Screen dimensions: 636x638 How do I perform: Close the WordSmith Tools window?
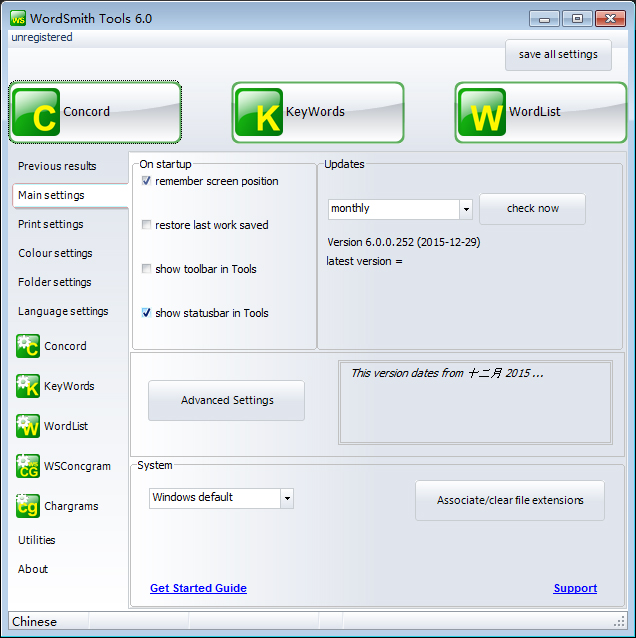click(610, 19)
